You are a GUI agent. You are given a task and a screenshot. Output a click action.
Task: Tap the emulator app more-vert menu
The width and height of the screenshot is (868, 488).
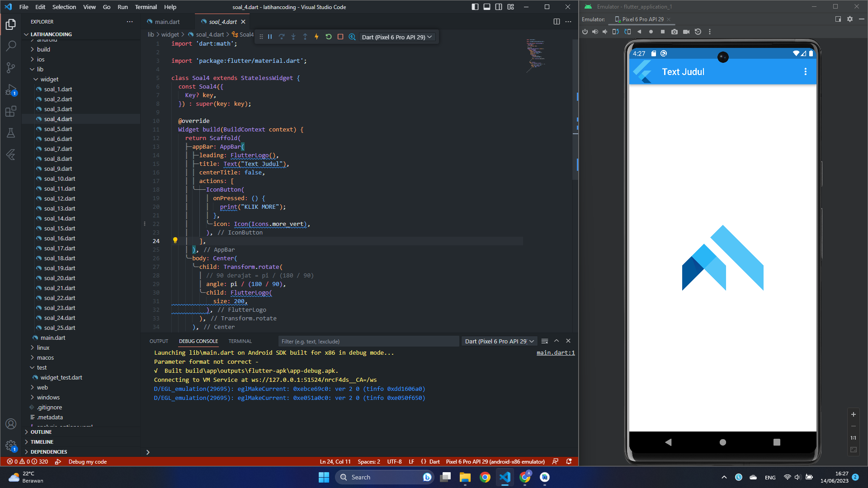(805, 71)
